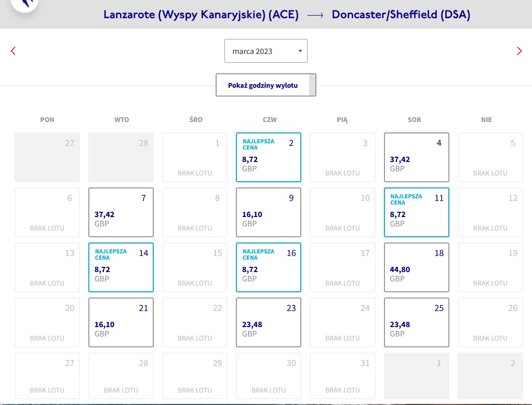Click March 22 cell with no flight
Screen dimensions: 532x405
tap(195, 322)
